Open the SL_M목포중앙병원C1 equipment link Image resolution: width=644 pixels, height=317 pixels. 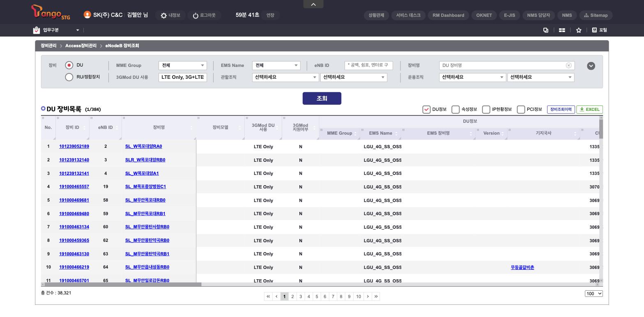(x=145, y=187)
